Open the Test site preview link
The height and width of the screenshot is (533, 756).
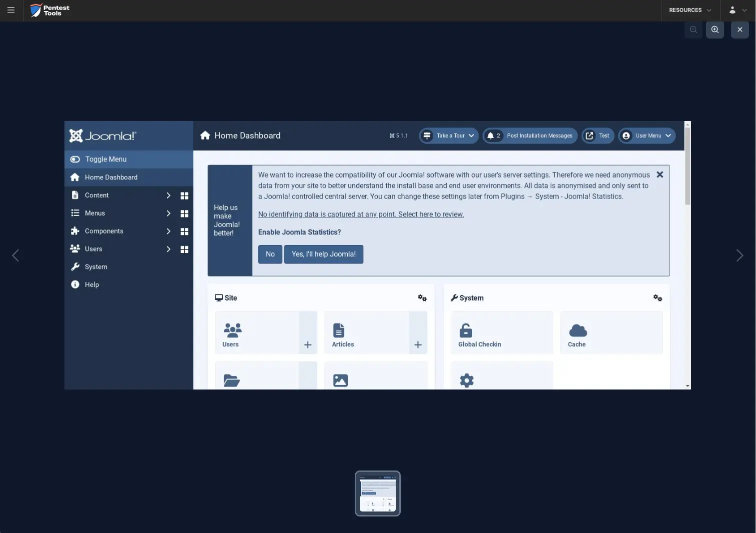(x=598, y=135)
